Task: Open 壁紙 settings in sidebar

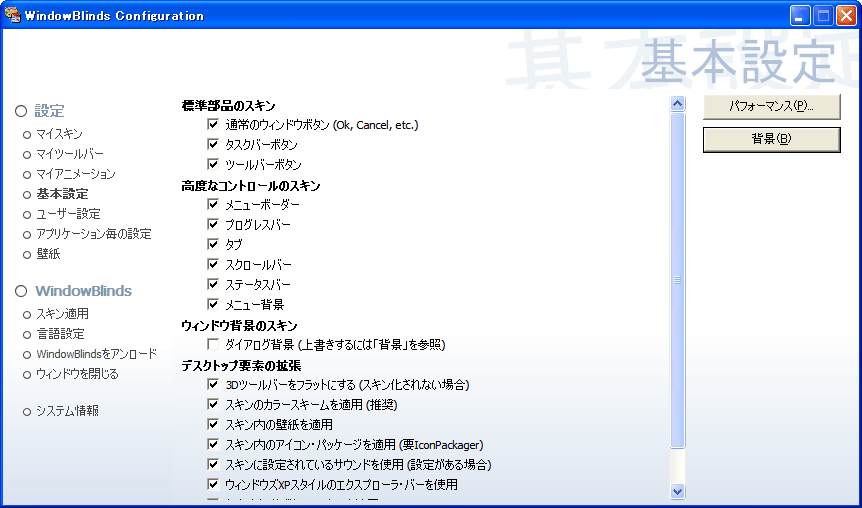Action: [48, 254]
